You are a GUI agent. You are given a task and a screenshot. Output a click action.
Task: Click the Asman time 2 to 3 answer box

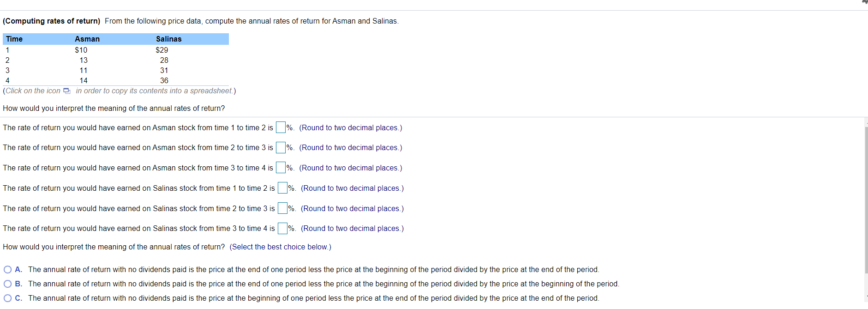pos(280,147)
